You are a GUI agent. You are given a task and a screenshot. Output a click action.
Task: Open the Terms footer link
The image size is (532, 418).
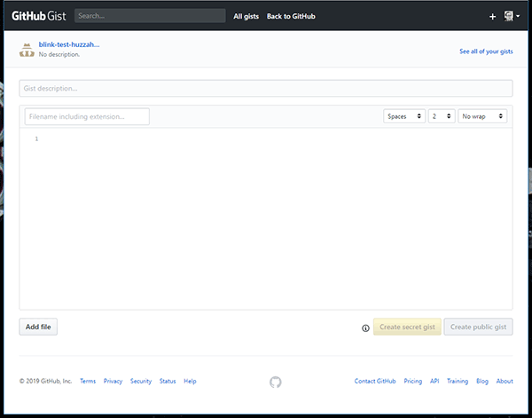(88, 381)
